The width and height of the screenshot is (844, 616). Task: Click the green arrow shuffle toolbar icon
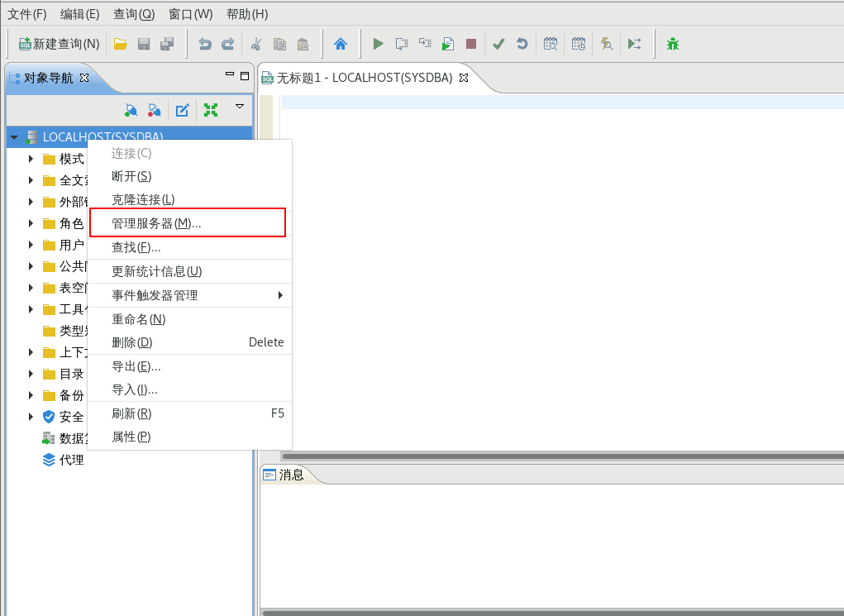[635, 44]
